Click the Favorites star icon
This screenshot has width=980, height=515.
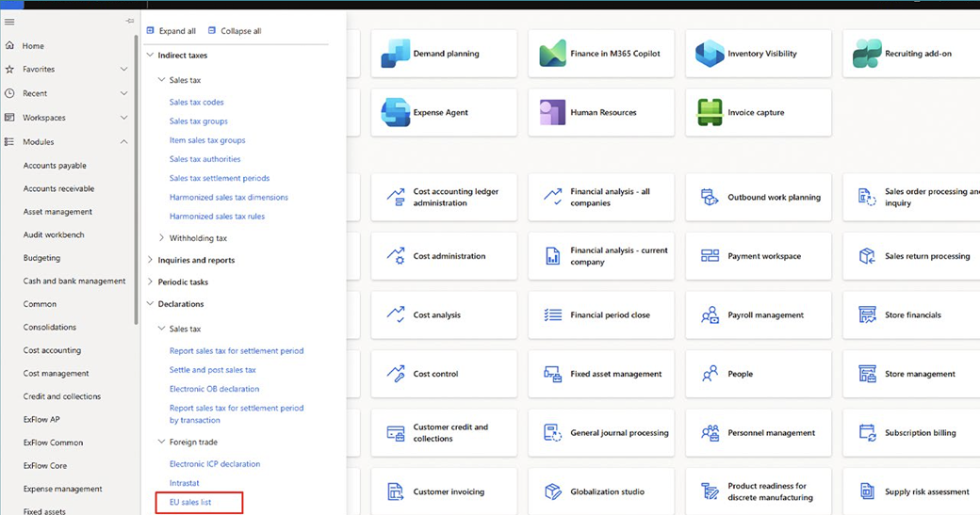pyautogui.click(x=9, y=70)
